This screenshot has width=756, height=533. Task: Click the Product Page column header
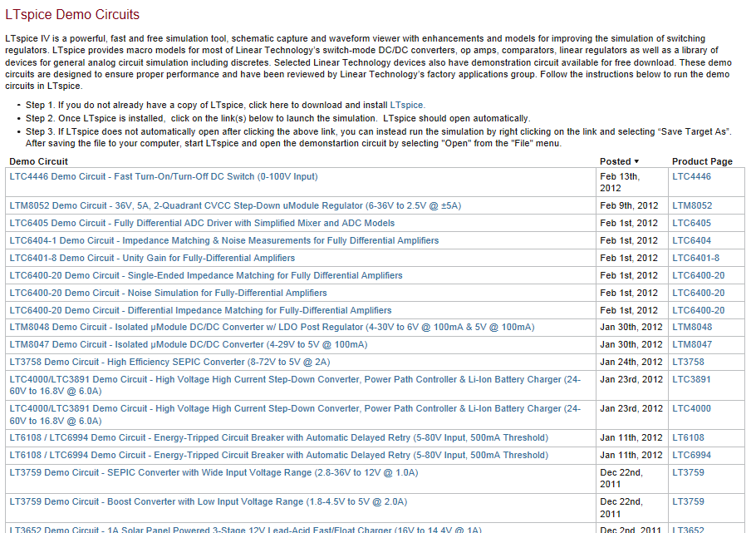[702, 161]
